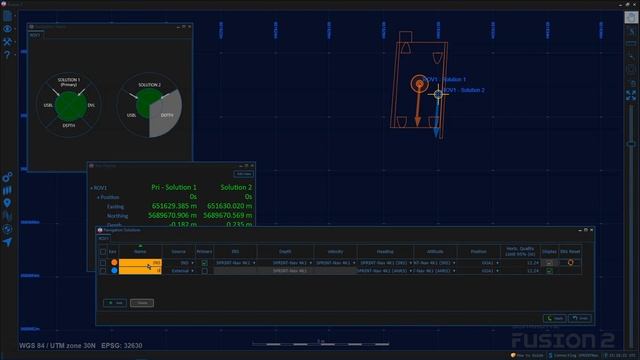Tick the External row selection checkbox
The height and width of the screenshot is (360, 640).
pos(103,271)
